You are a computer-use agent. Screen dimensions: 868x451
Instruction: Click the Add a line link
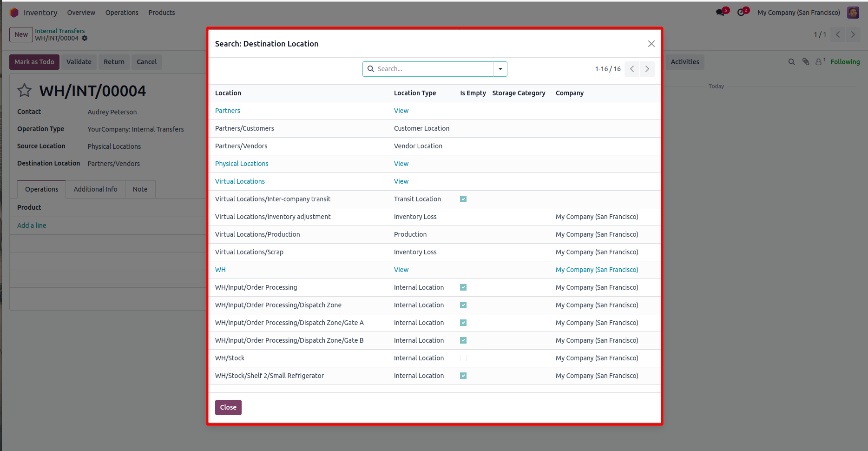coord(32,225)
